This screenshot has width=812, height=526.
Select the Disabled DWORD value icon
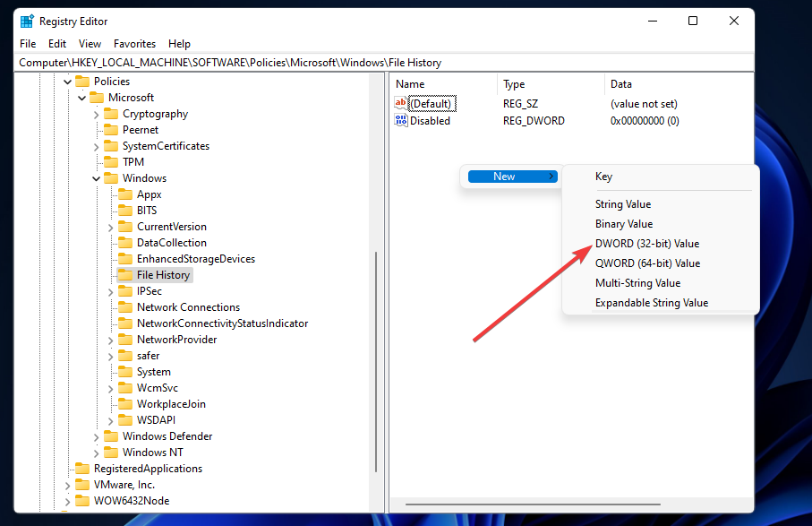[x=401, y=120]
